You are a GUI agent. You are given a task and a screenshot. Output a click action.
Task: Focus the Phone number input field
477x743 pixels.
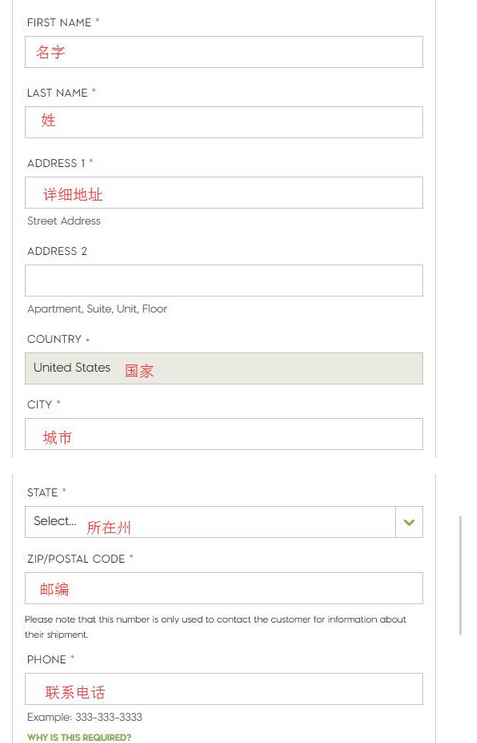pyautogui.click(x=224, y=689)
